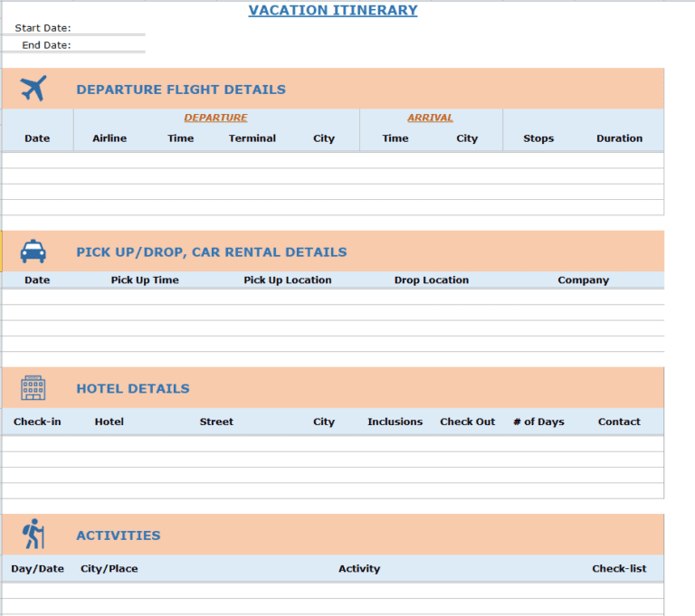Viewport: 695px width, 616px height.
Task: Select City header in hotel table
Action: pos(324,422)
